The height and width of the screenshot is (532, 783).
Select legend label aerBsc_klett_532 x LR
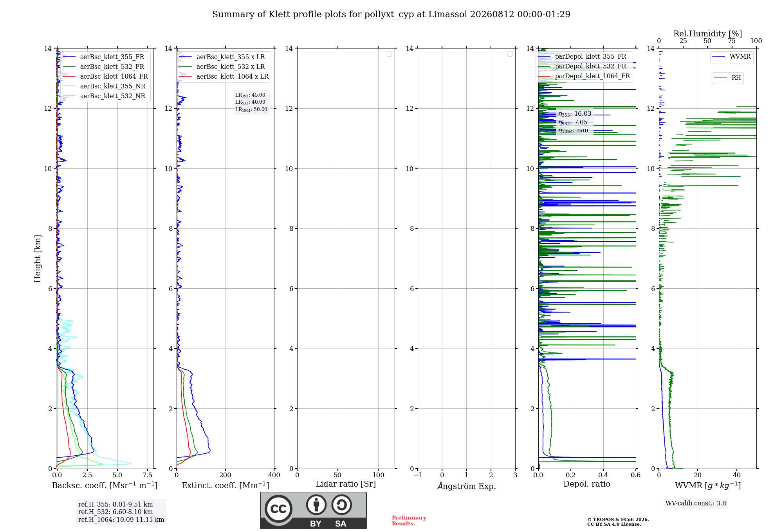tap(231, 67)
